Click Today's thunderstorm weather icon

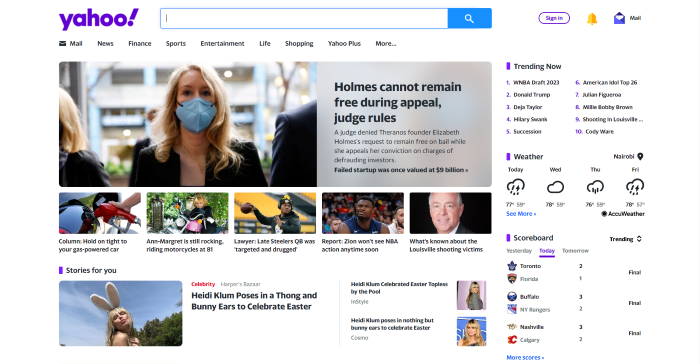point(516,187)
